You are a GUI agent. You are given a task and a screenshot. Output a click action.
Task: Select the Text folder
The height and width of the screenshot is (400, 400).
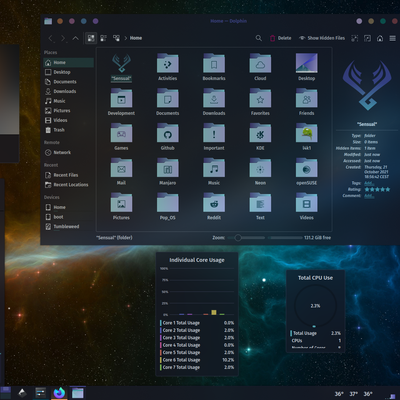[x=260, y=203]
